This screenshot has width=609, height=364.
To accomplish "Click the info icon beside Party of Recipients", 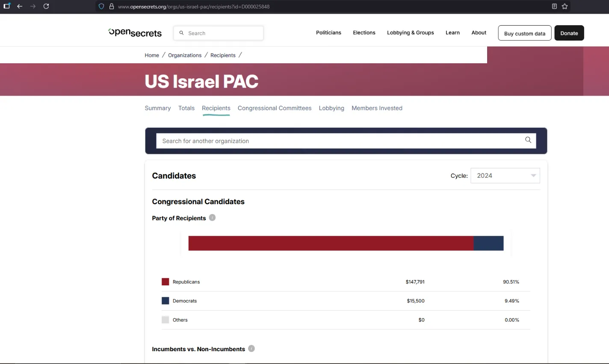I will click(x=212, y=217).
